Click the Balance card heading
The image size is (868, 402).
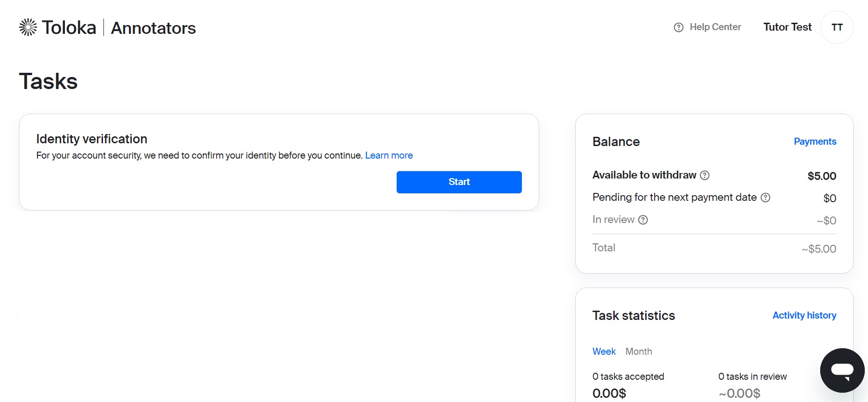tap(616, 142)
